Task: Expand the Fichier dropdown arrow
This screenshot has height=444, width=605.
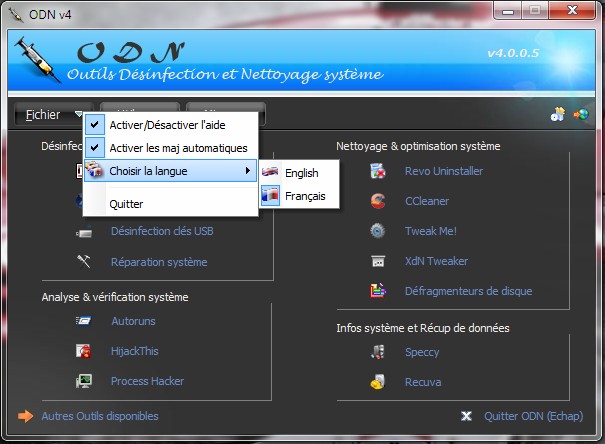Action: click(x=78, y=114)
